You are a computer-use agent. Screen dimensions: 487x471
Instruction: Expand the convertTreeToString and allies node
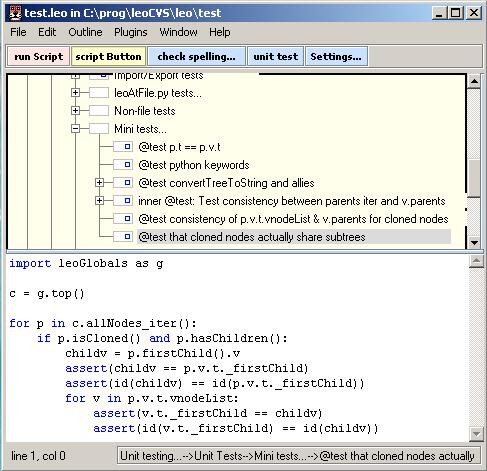(99, 183)
